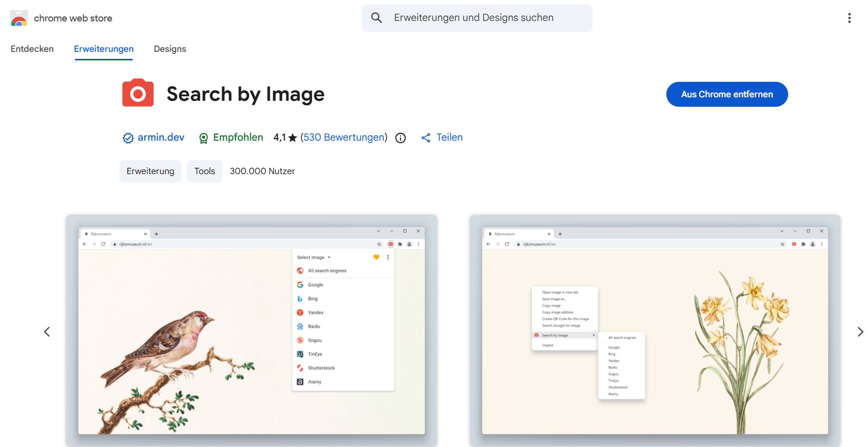Click the Empfohlen label

238,138
